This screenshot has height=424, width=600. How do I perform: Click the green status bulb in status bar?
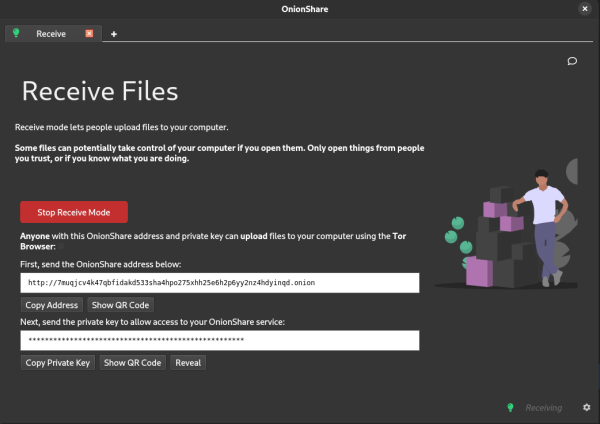[510, 408]
